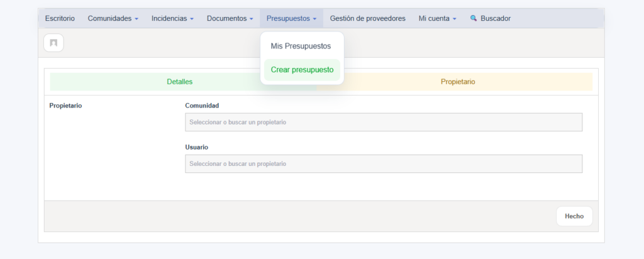
Task: Open the Usuario selection field
Action: click(x=384, y=164)
